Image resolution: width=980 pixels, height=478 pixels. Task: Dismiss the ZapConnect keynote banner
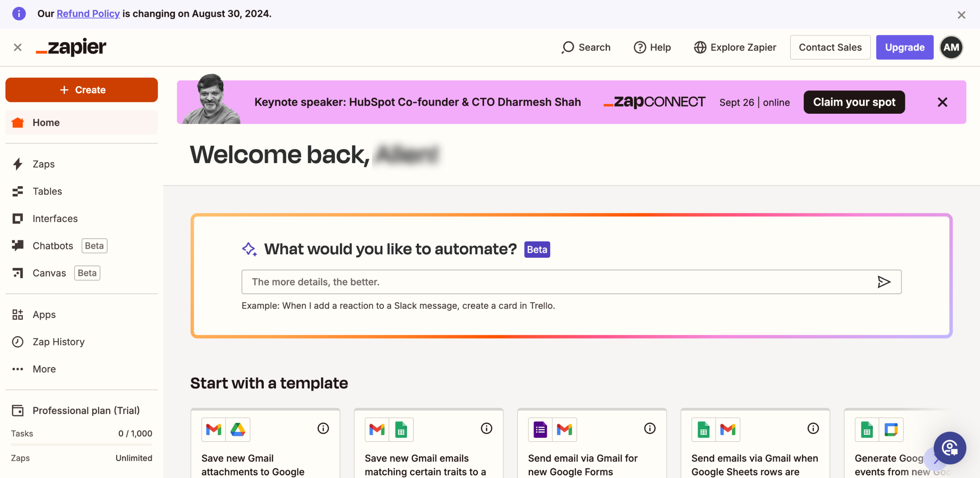[x=942, y=102]
